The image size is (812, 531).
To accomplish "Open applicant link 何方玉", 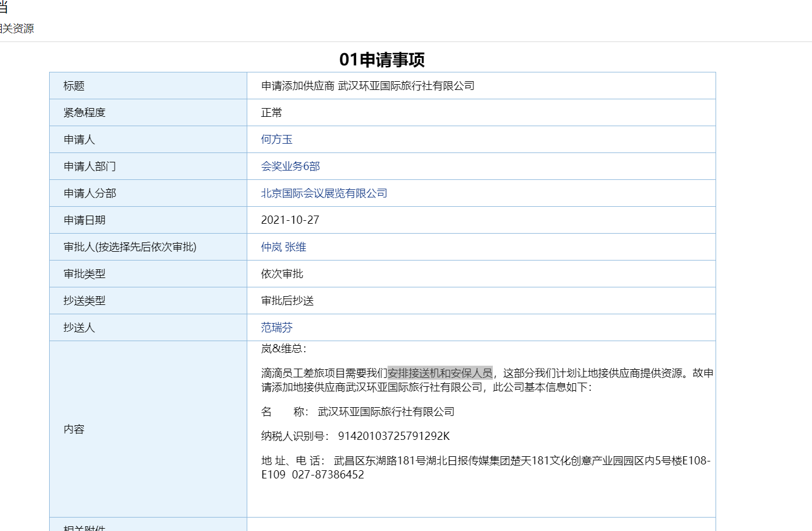I will 277,140.
